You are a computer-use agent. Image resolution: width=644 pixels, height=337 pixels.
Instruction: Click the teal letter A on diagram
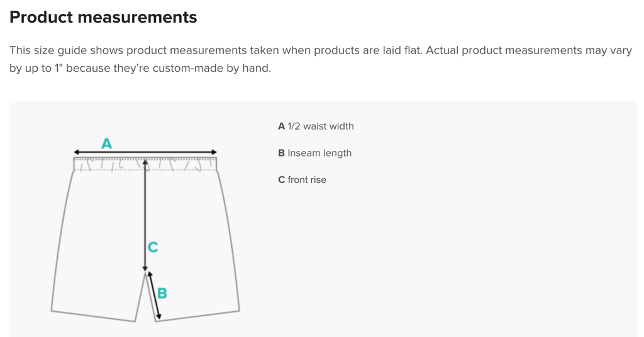(106, 144)
